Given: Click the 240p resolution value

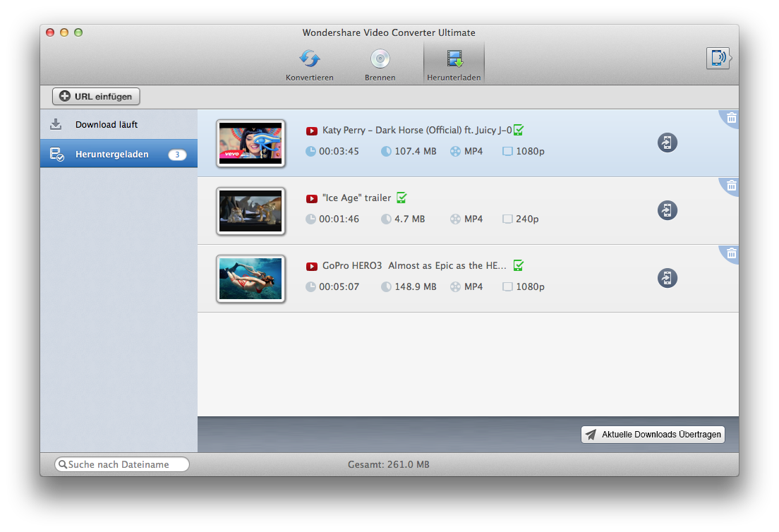Looking at the screenshot, I should 527,219.
